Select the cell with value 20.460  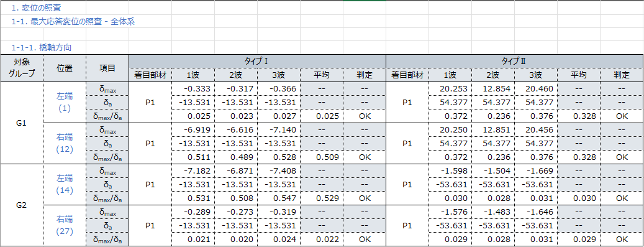tap(535, 88)
